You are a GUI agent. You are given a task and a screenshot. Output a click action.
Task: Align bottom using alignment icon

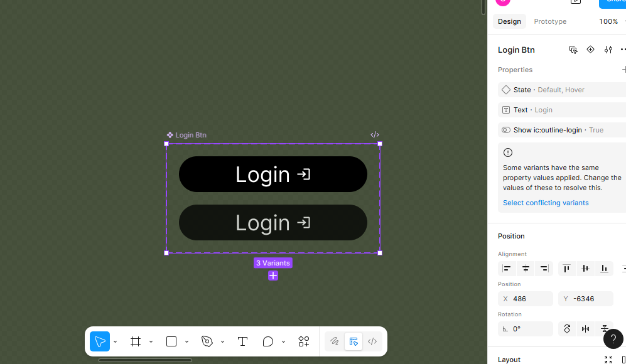click(604, 269)
